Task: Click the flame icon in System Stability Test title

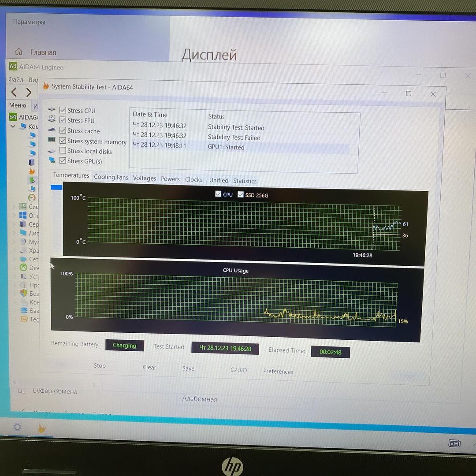Action: [46, 86]
